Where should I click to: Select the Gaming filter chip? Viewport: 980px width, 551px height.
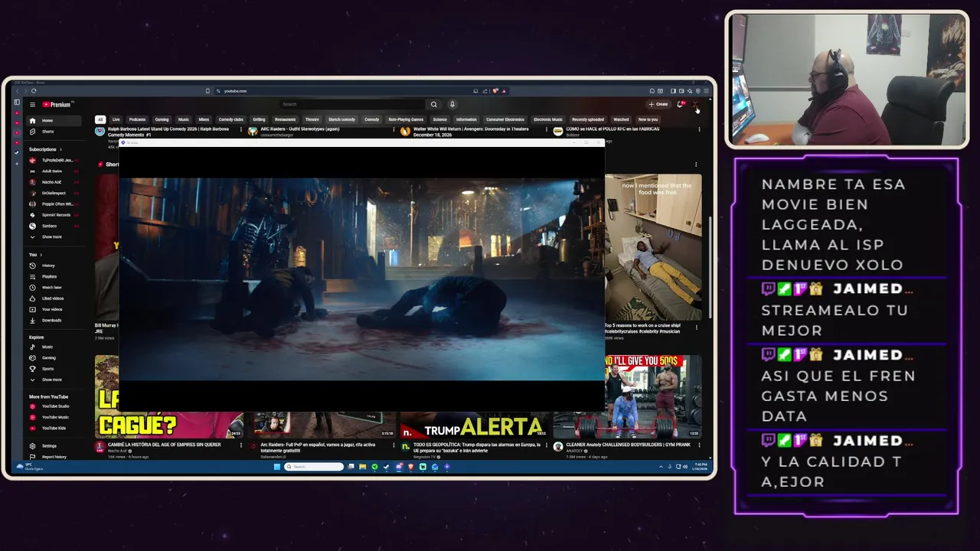[162, 119]
